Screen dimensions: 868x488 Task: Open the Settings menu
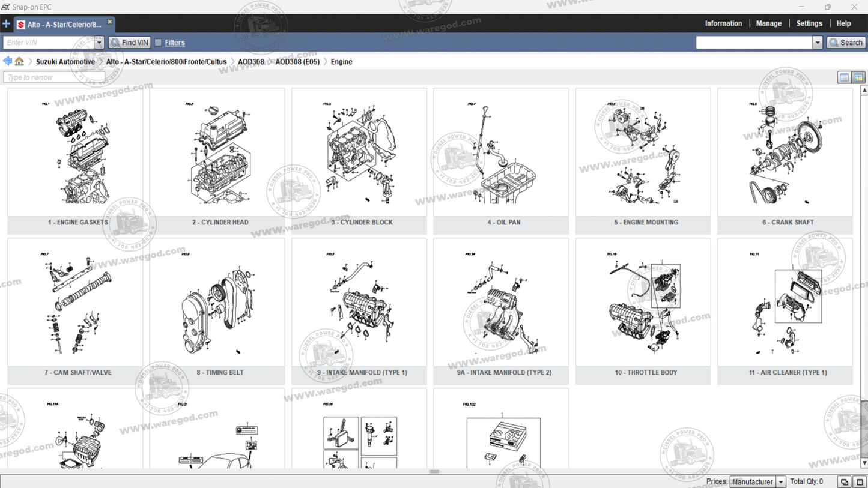(809, 23)
